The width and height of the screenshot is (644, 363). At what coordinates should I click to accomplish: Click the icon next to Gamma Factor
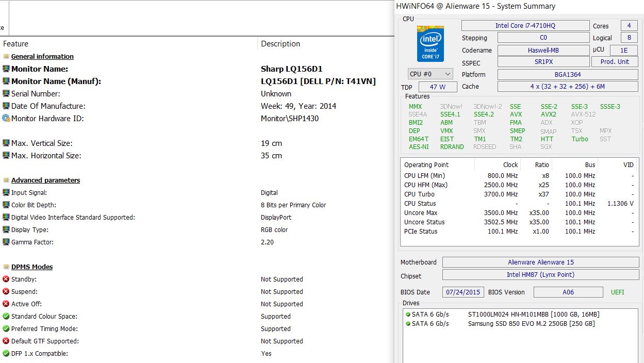[6, 242]
